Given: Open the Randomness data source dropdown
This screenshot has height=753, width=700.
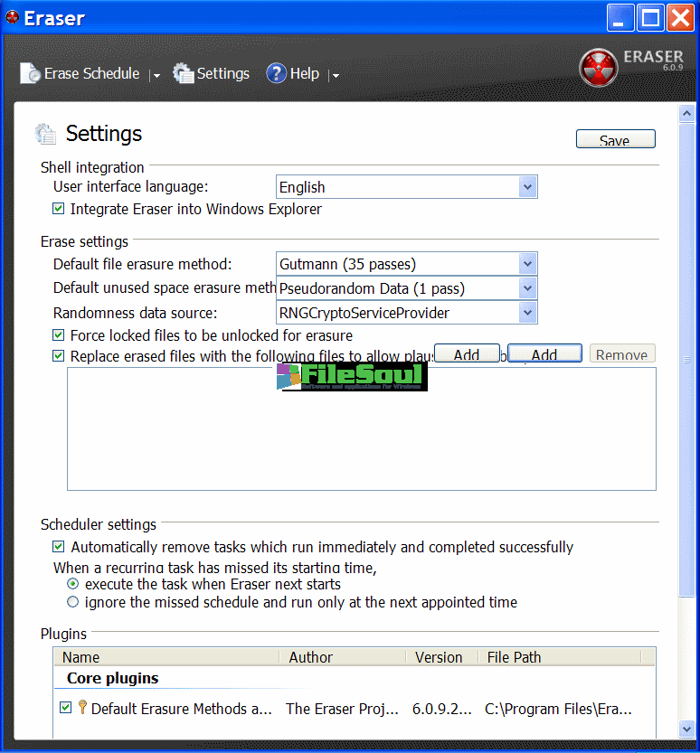Looking at the screenshot, I should 528,313.
